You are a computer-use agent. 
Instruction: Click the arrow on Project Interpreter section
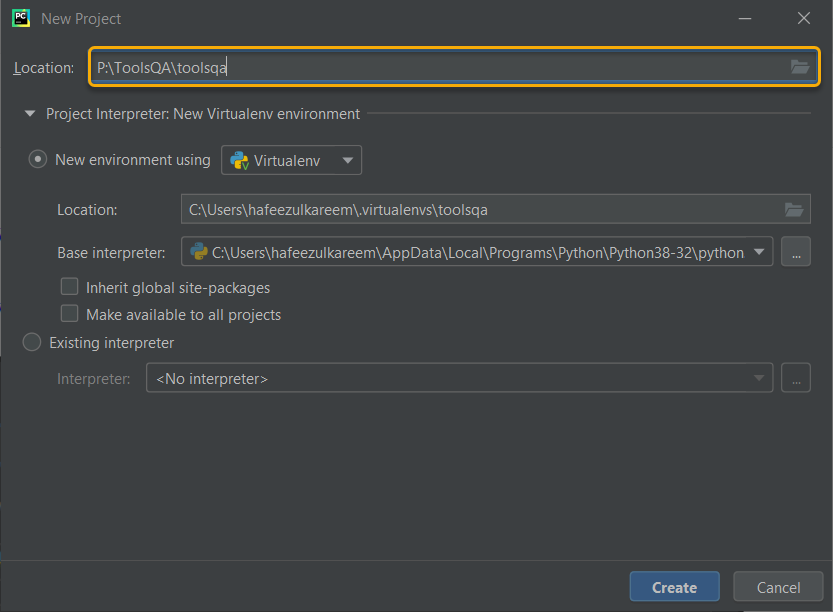(x=30, y=113)
